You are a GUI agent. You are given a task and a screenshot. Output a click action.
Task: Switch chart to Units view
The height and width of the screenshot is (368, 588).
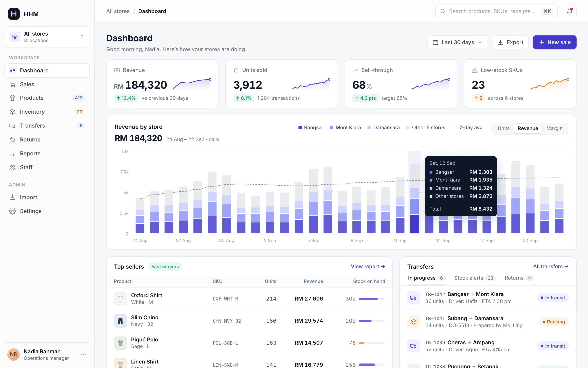[503, 128]
